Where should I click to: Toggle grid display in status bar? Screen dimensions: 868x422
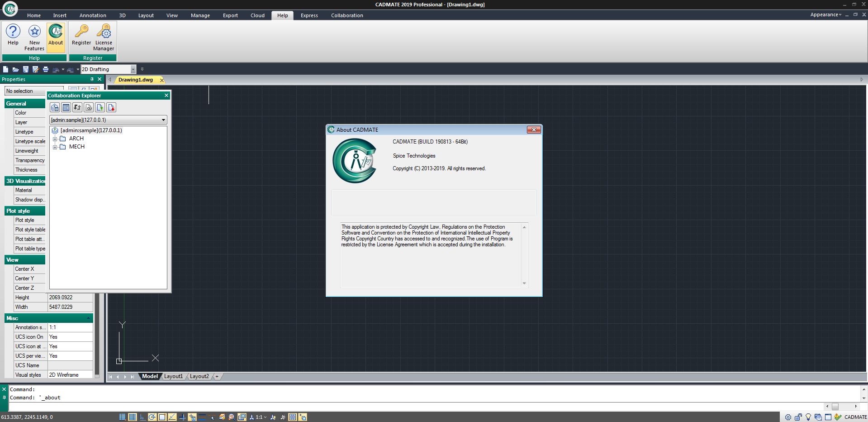[x=132, y=417]
